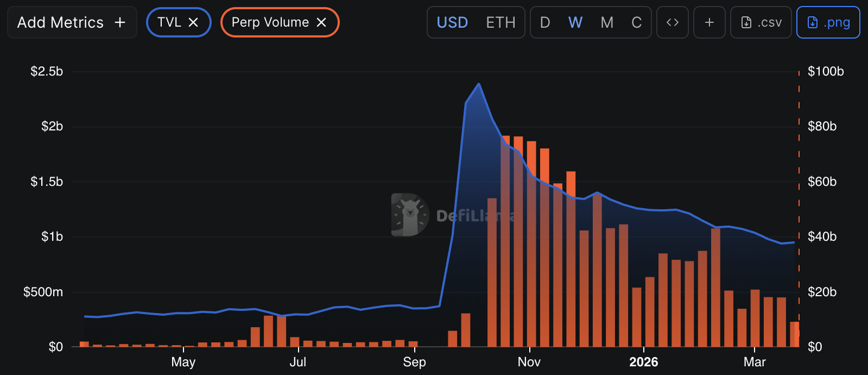868x375 pixels.
Task: Select monthly M interval
Action: tap(607, 22)
